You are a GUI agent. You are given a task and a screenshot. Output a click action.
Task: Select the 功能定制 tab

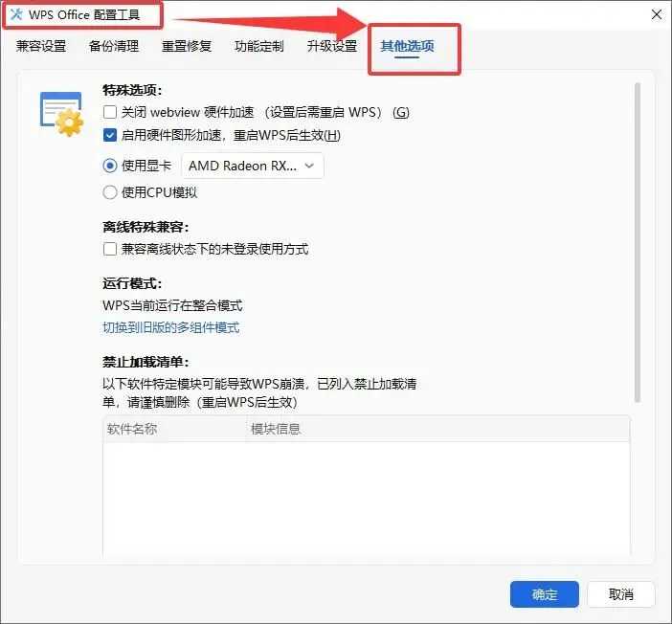(x=258, y=46)
